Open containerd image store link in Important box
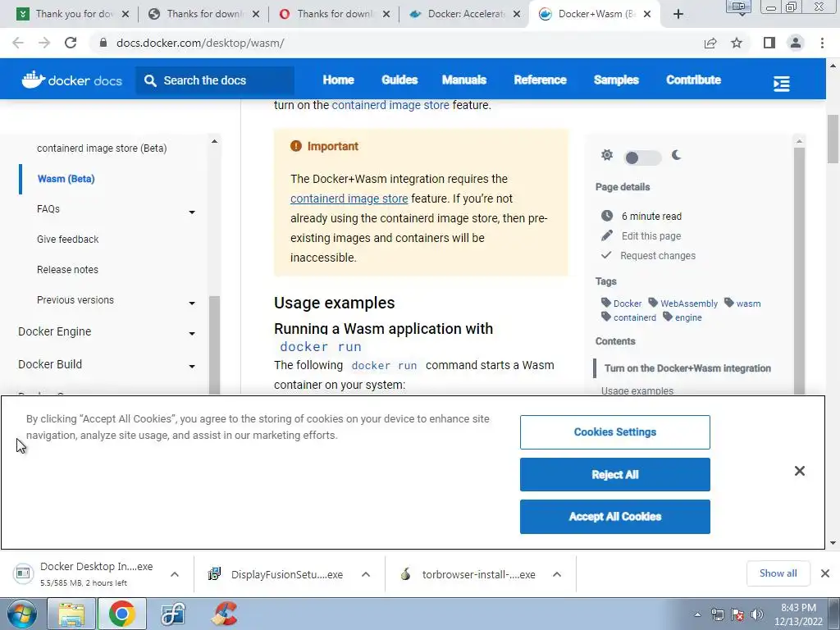This screenshot has height=630, width=840. (x=349, y=199)
